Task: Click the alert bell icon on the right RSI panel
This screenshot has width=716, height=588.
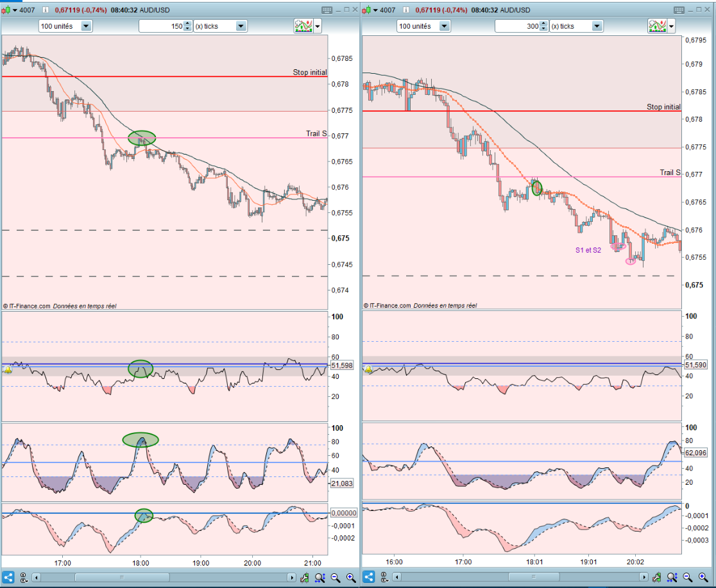Action: (x=368, y=369)
